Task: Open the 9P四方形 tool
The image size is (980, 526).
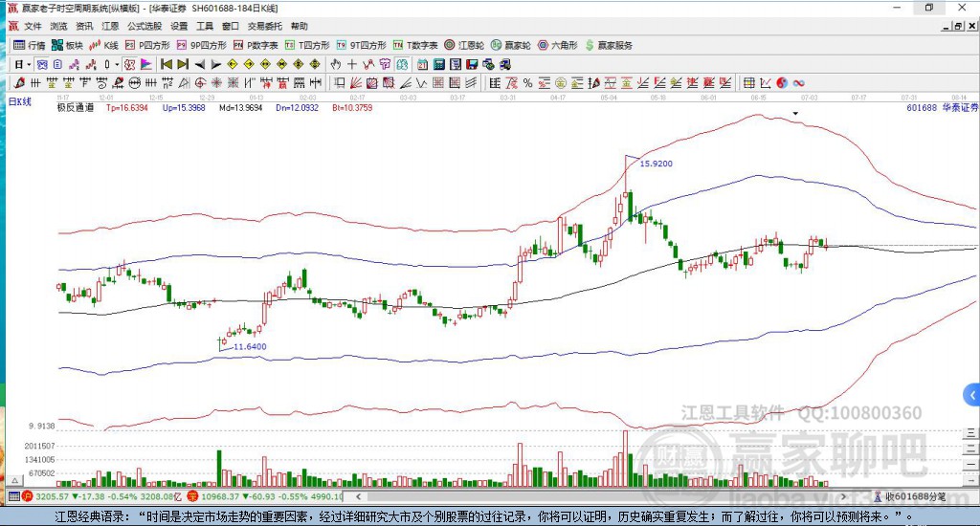Action: (x=202, y=45)
